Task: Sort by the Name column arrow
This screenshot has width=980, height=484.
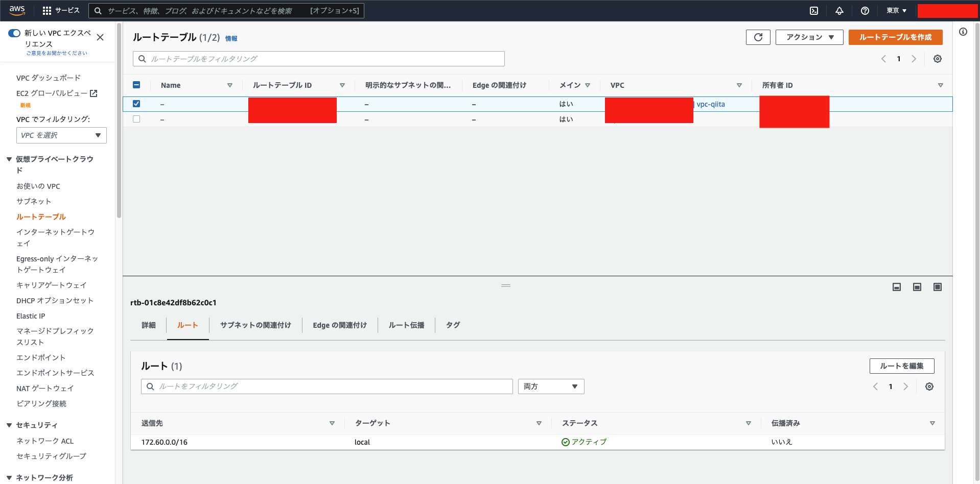Action: point(230,85)
